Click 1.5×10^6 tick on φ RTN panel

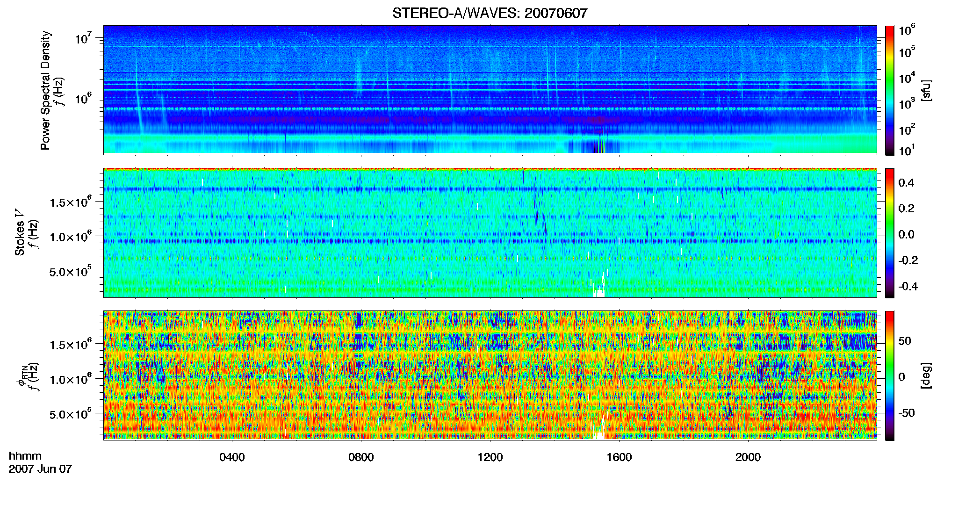pyautogui.click(x=71, y=345)
